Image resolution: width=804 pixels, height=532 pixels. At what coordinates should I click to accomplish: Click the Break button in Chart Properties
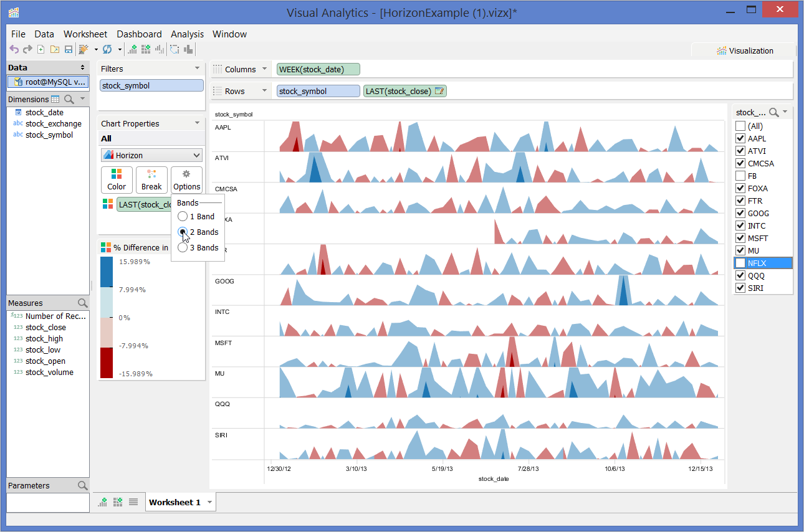(151, 180)
